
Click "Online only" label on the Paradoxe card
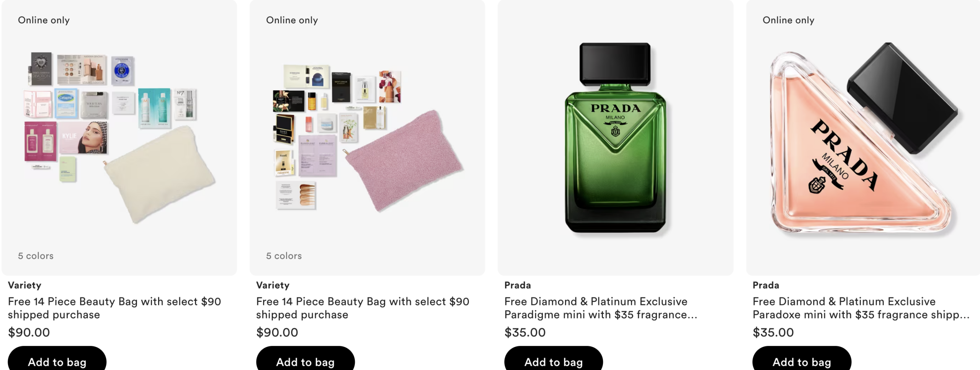[x=788, y=20]
